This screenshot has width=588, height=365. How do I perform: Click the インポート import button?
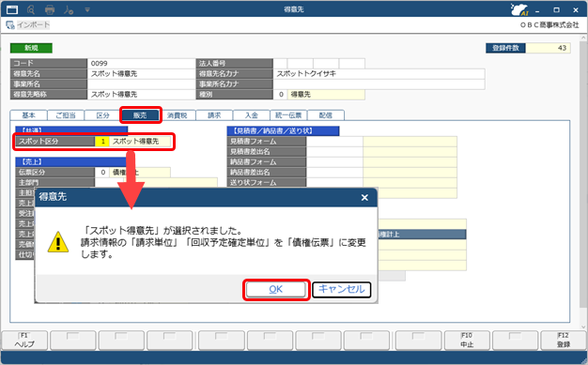pos(28,25)
